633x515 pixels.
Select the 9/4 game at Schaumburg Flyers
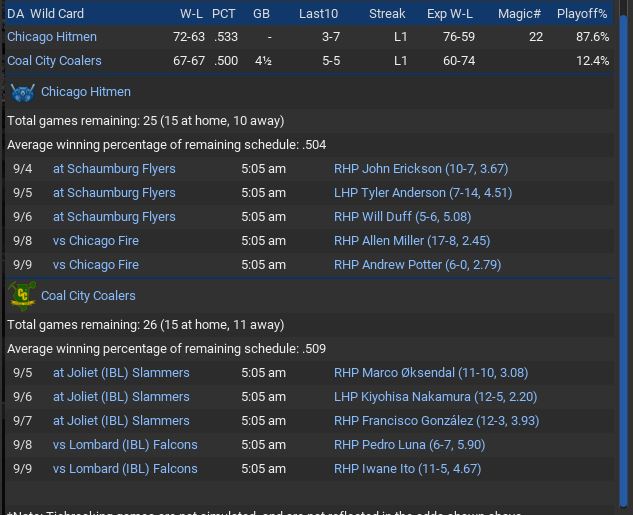(x=114, y=169)
